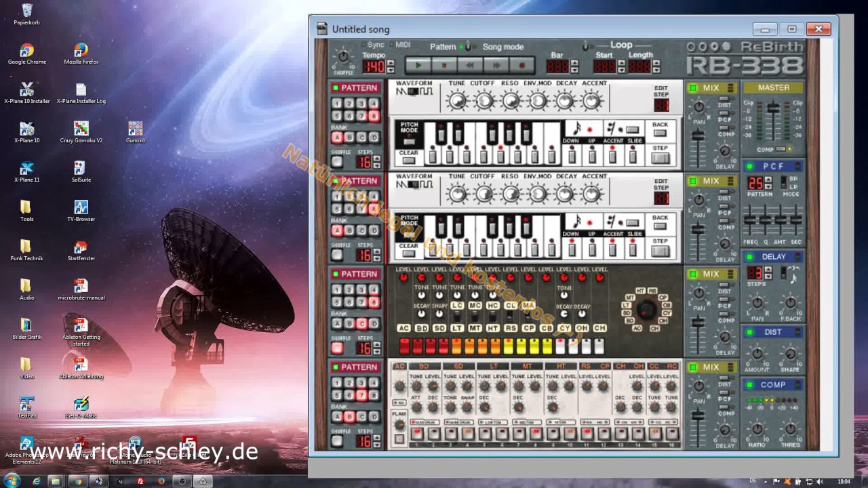Flip the PCF switch on the second mixer channel

725,205
